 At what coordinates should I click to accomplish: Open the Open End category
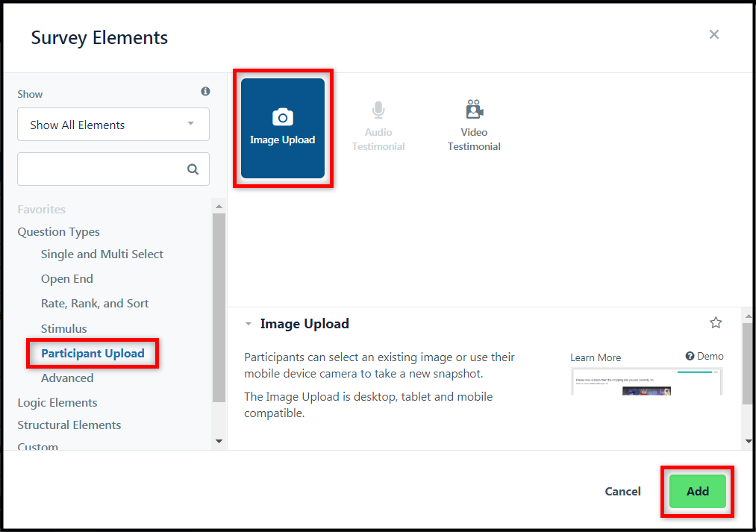pos(67,279)
